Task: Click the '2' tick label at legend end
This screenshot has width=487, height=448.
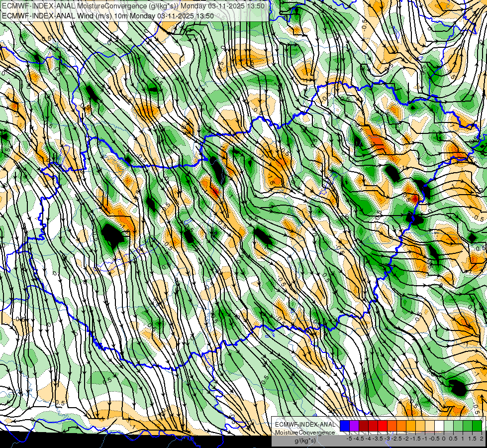Action: pyautogui.click(x=482, y=439)
